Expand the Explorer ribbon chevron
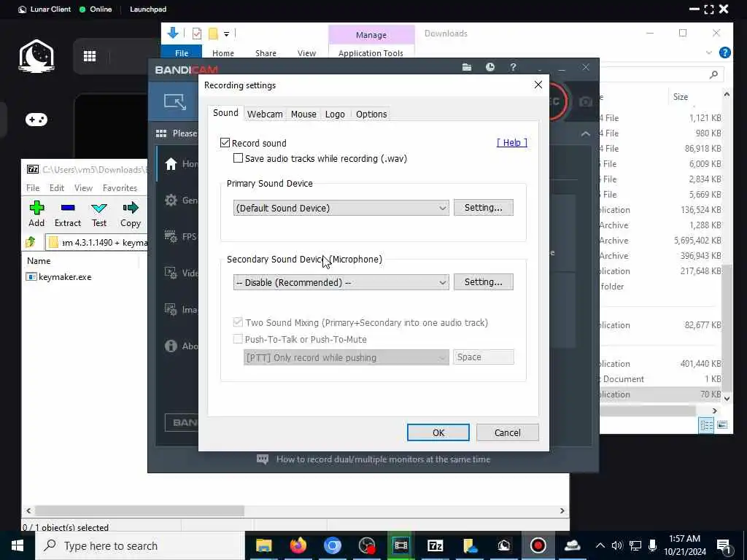747x560 pixels. pos(709,52)
